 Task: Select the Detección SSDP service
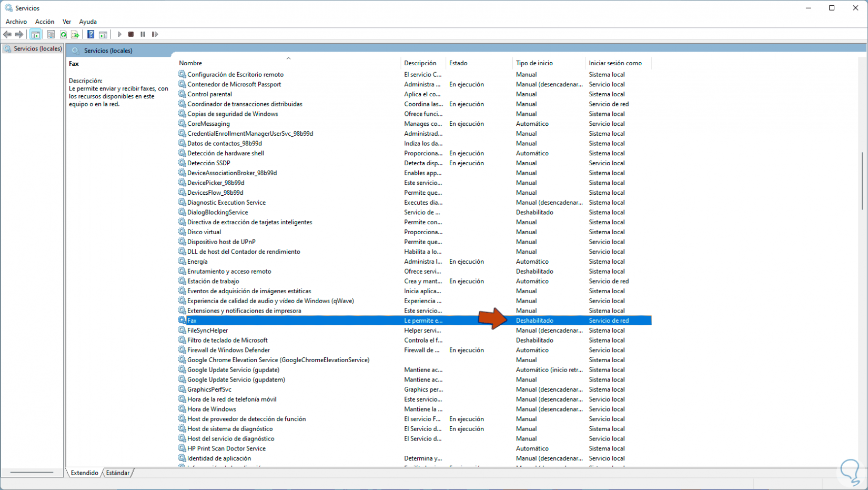(x=415, y=163)
